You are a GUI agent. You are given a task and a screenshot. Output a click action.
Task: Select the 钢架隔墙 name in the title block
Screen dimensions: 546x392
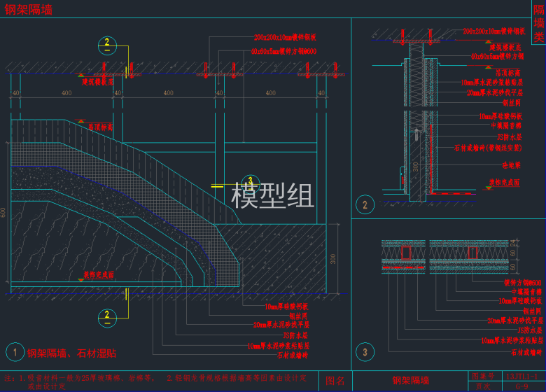point(410,381)
